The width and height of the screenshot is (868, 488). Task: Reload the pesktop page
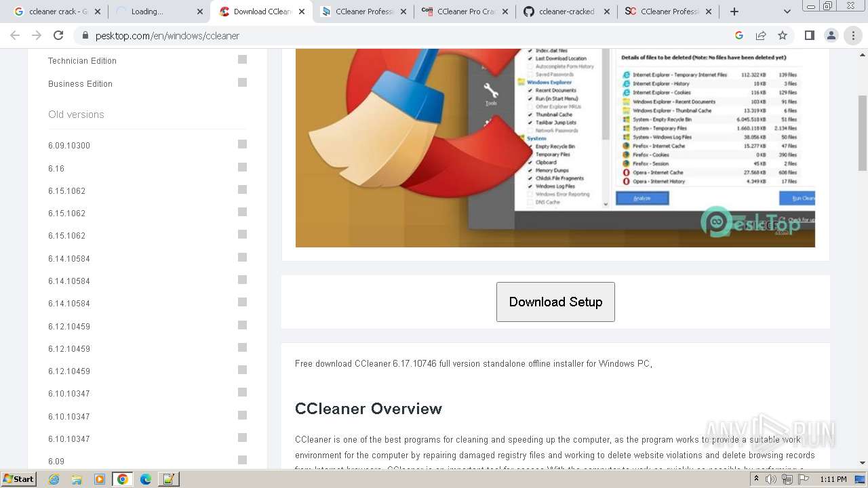58,35
